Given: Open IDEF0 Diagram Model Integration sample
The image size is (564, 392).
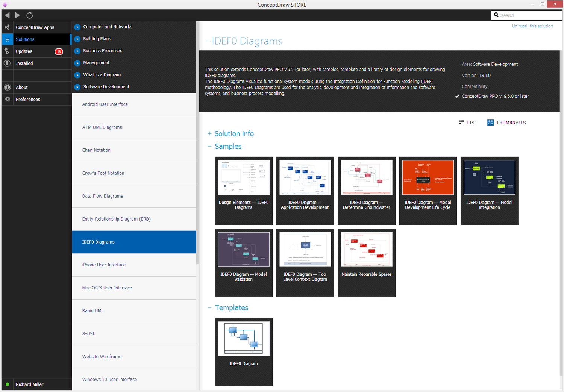Looking at the screenshot, I should (x=489, y=191).
